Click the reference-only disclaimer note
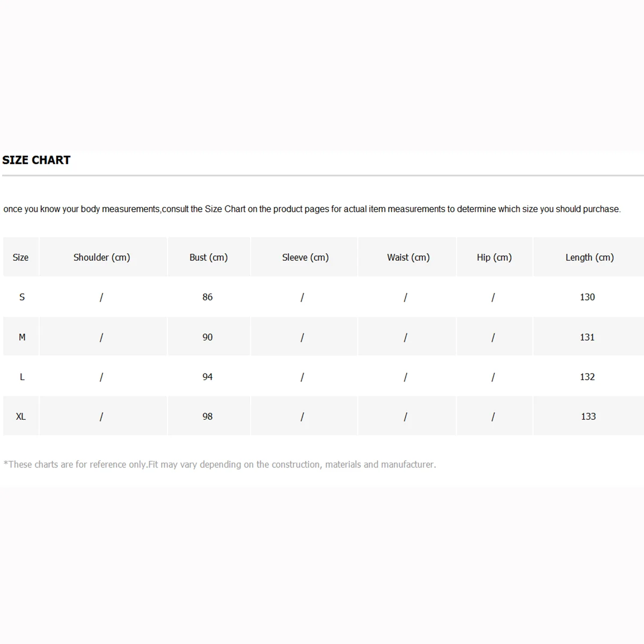The height and width of the screenshot is (644, 644). [220, 465]
